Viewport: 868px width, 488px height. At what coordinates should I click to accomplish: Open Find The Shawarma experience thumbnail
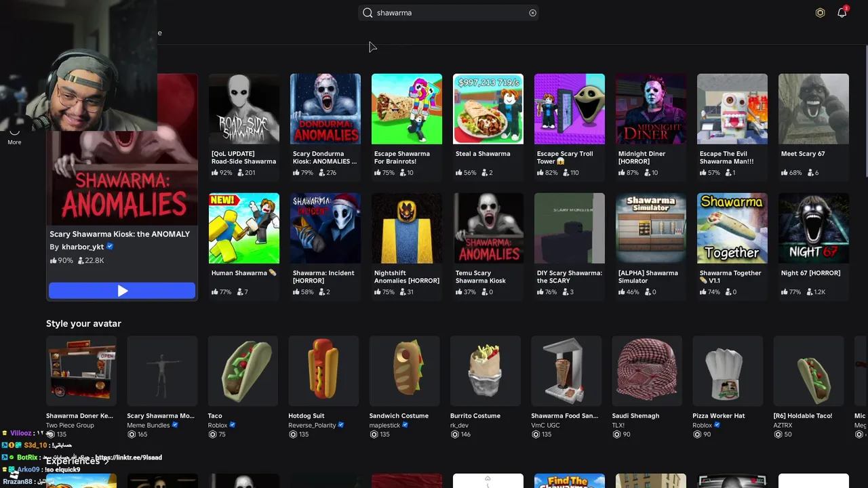click(570, 481)
